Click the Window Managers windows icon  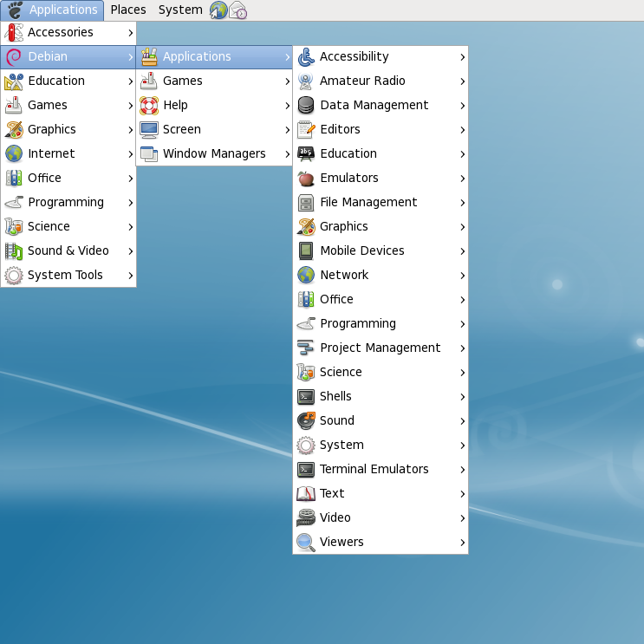click(x=149, y=154)
